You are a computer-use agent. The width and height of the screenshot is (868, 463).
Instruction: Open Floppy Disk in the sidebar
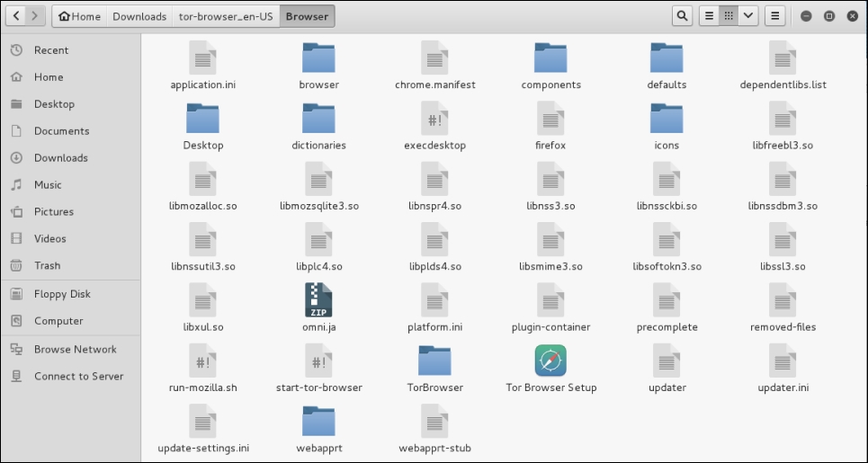(x=70, y=294)
